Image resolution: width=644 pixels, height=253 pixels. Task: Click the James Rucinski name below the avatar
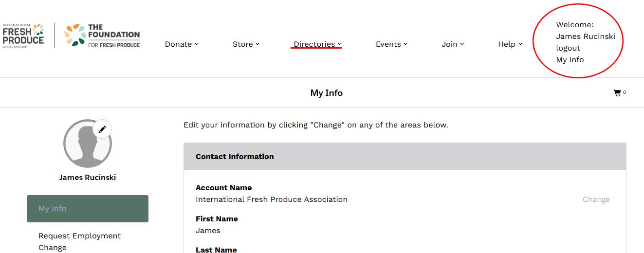click(88, 178)
